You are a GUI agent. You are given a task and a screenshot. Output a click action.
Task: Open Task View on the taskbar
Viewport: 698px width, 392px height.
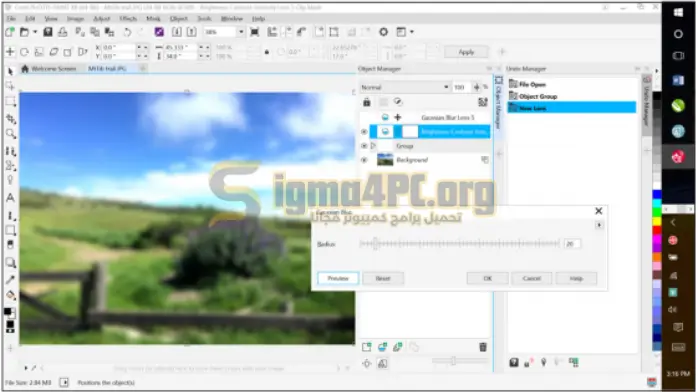(x=678, y=56)
